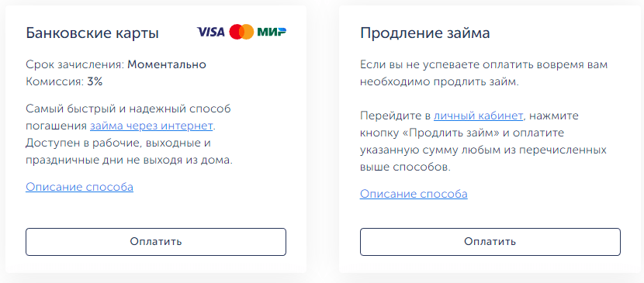Click the «Комиссия:» label
Image resolution: width=644 pixels, height=283 pixels.
click(55, 82)
